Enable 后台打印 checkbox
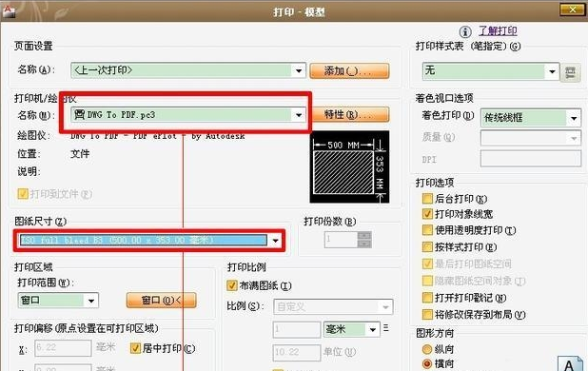 pyautogui.click(x=427, y=198)
